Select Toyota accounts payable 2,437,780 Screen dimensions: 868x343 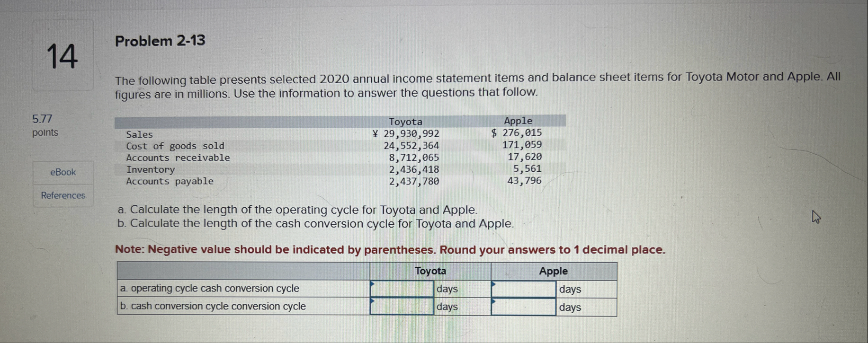pos(414,181)
